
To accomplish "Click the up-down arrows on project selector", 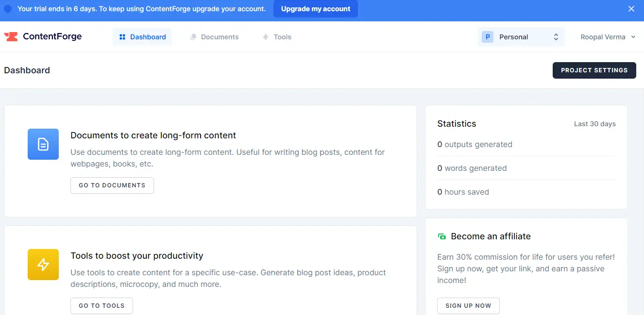I will point(556,37).
